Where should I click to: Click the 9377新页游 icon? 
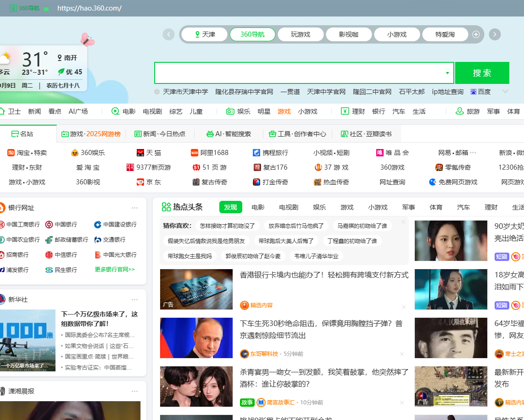click(130, 167)
